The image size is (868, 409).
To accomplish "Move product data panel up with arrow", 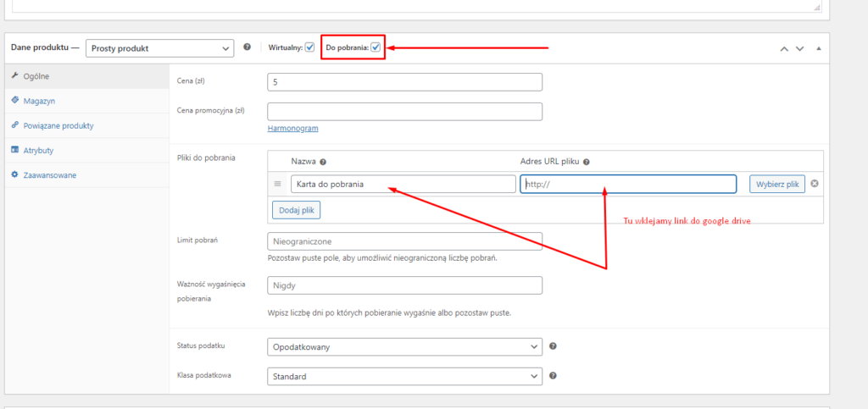I will (x=784, y=48).
